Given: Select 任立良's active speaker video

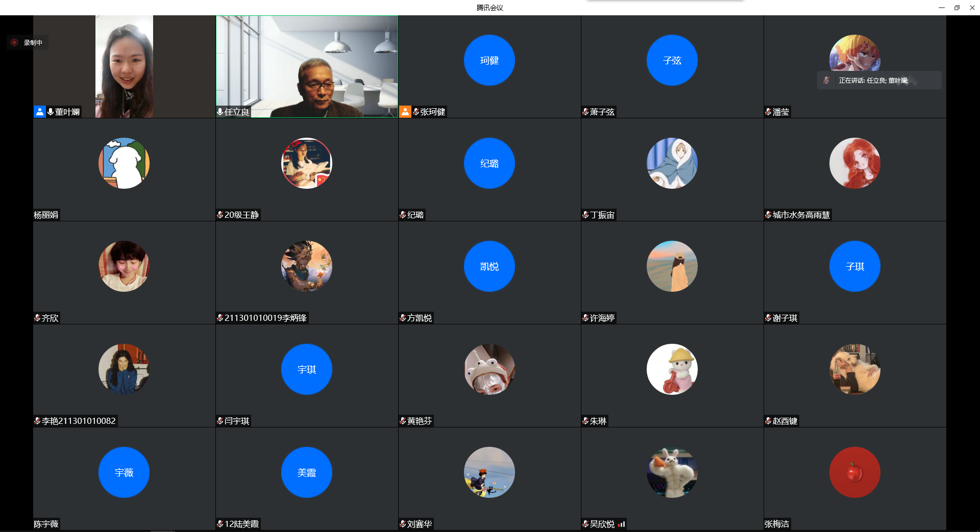Looking at the screenshot, I should point(307,66).
